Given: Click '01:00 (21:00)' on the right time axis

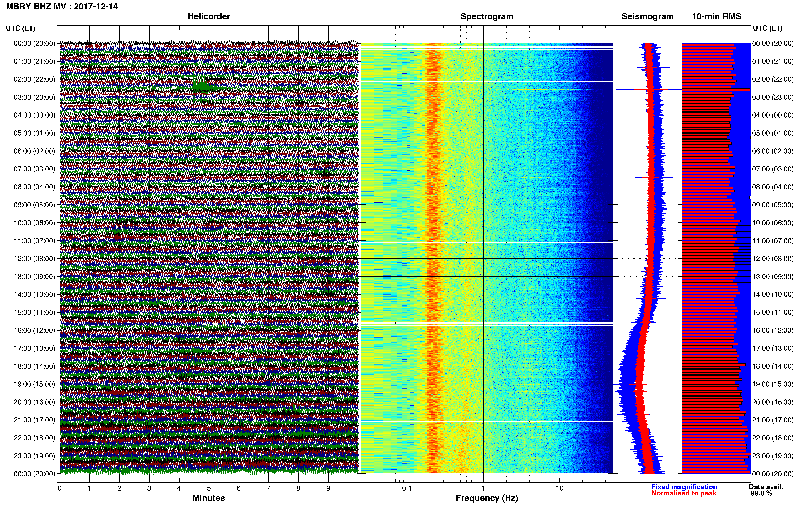Looking at the screenshot, I should [x=773, y=62].
